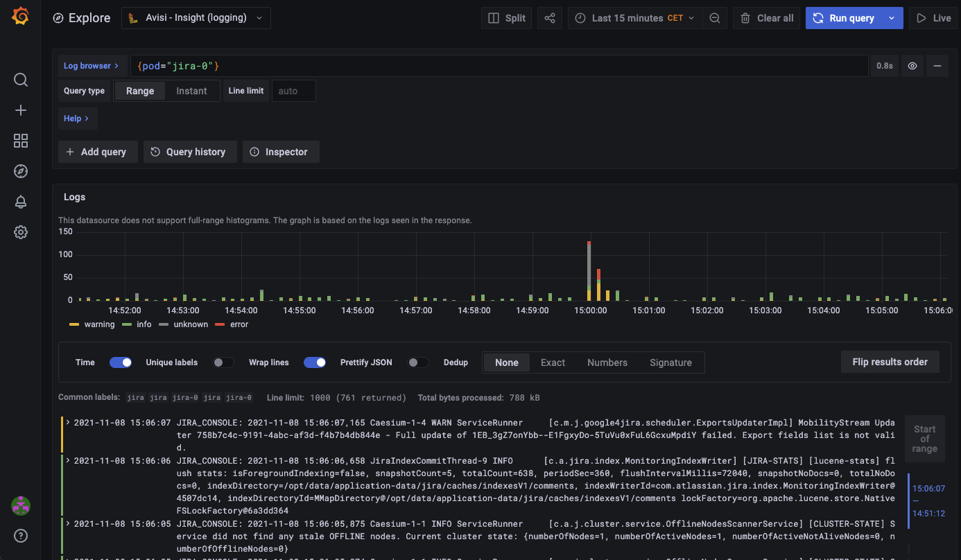Expand the Help section
The image size is (961, 560).
click(x=77, y=119)
